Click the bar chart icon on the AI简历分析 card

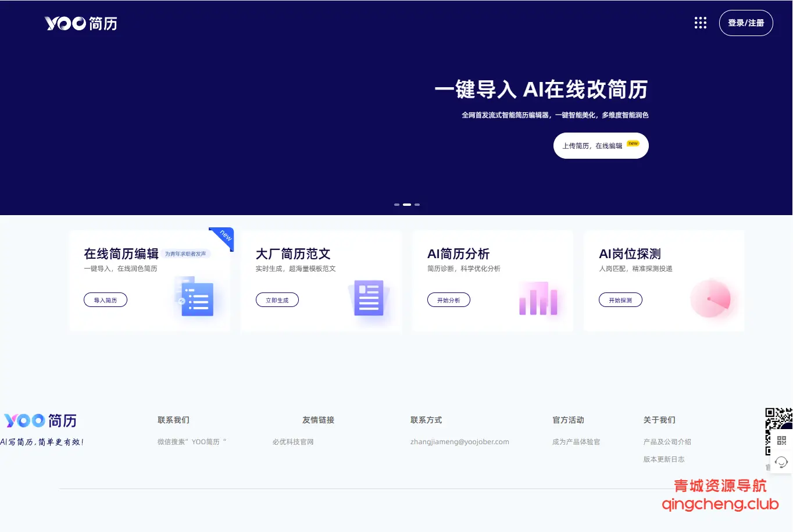538,299
